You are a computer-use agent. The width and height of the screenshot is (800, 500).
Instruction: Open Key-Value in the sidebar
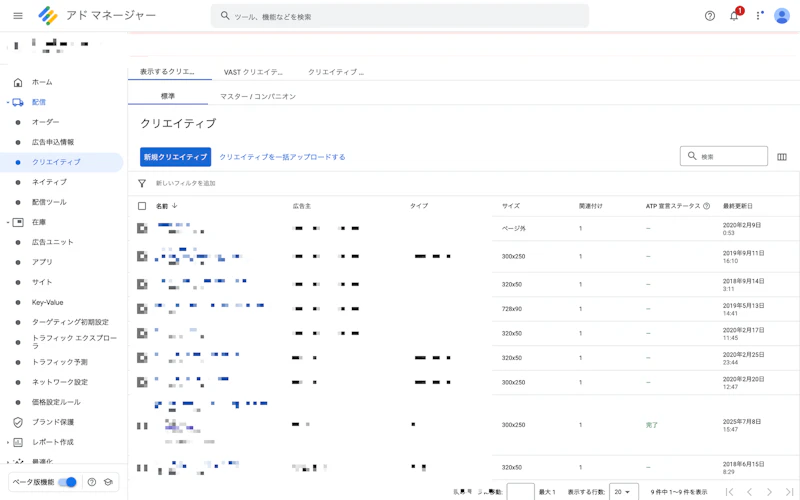tap(47, 303)
